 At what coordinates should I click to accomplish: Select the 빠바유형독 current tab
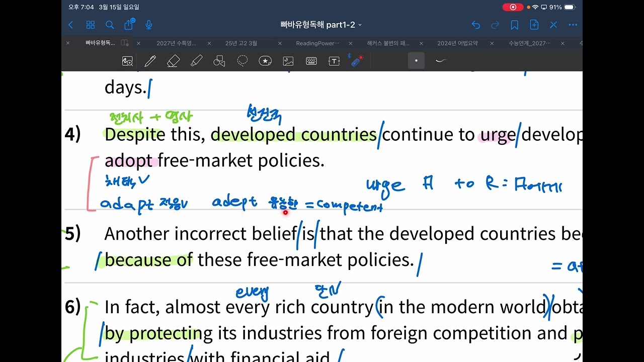[x=100, y=43]
